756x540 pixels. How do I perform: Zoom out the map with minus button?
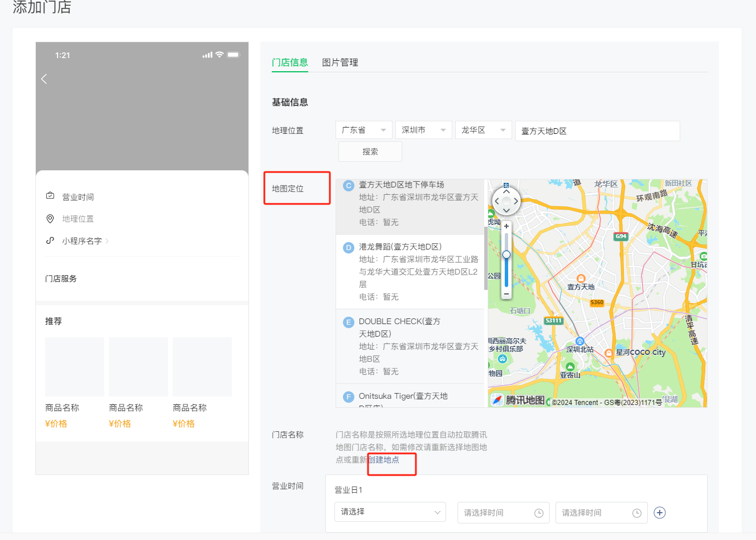[506, 294]
